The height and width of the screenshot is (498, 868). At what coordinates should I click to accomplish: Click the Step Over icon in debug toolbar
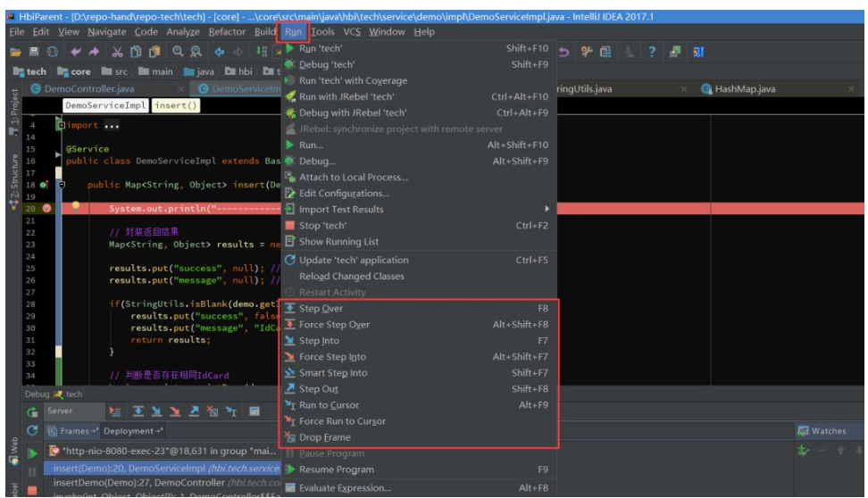click(x=138, y=411)
